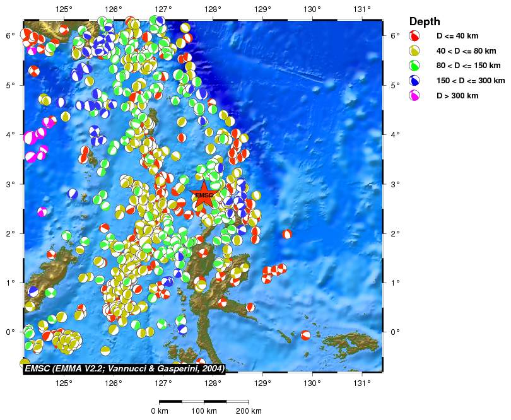Image resolution: width=511 pixels, height=420 pixels.
Task: Click the yellow beachball at map's bottom-left corner
Action: pos(25,363)
